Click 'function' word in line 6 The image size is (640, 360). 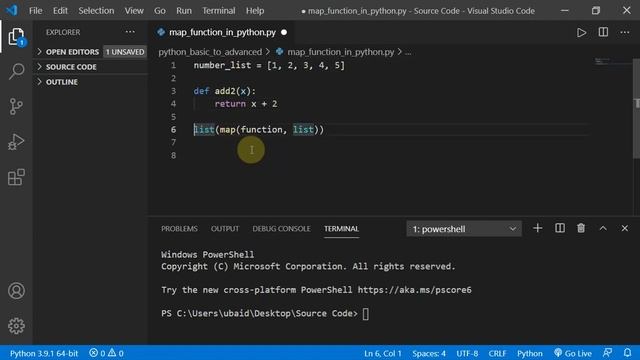click(261, 130)
